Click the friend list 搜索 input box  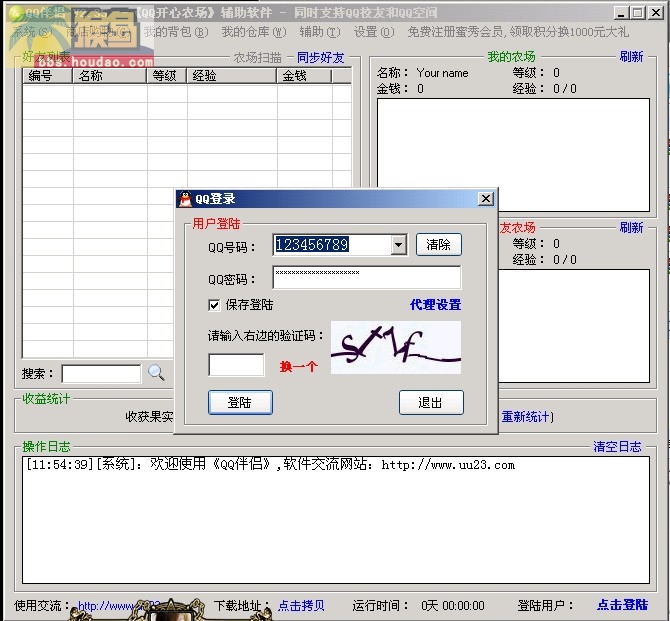pyautogui.click(x=101, y=374)
